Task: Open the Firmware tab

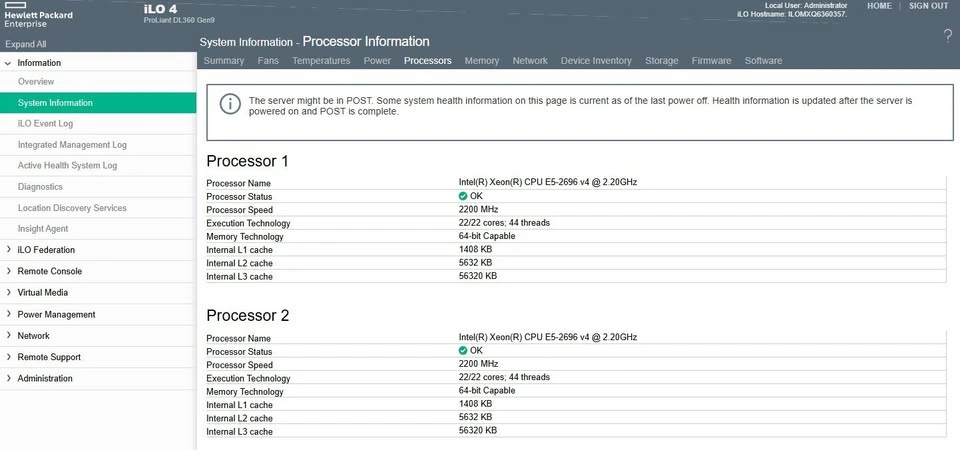Action: tap(711, 61)
